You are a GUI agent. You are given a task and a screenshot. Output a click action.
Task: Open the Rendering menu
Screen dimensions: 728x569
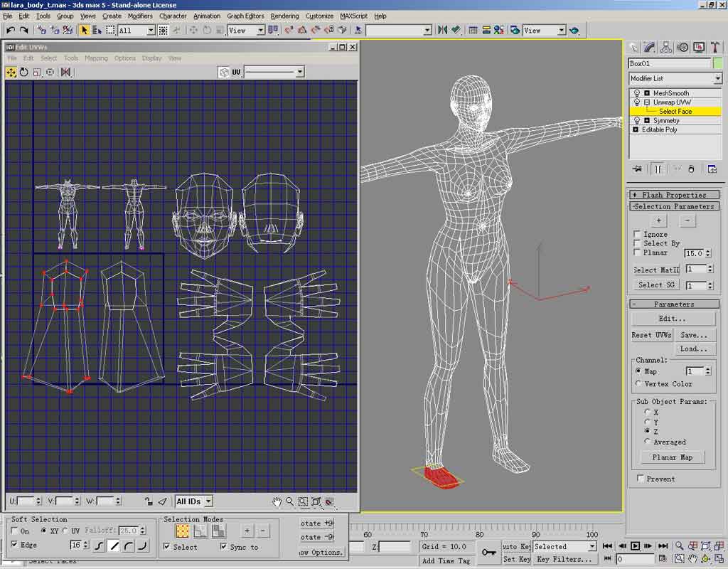284,16
